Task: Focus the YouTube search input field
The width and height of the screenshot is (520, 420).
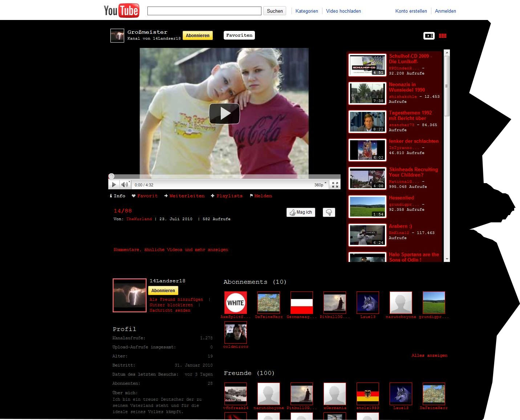Action: click(204, 11)
